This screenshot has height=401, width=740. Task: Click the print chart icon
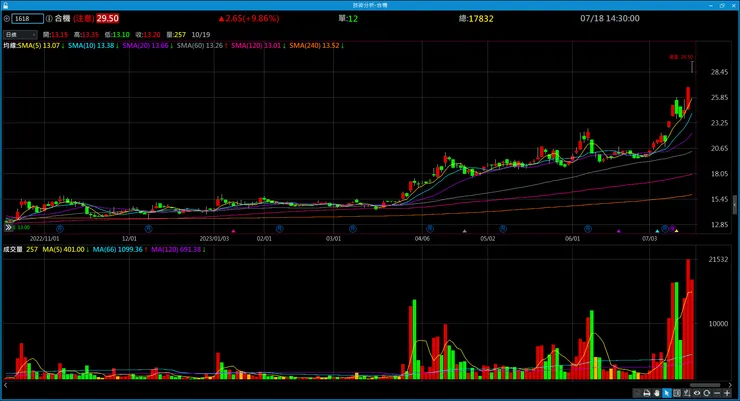tap(647, 393)
